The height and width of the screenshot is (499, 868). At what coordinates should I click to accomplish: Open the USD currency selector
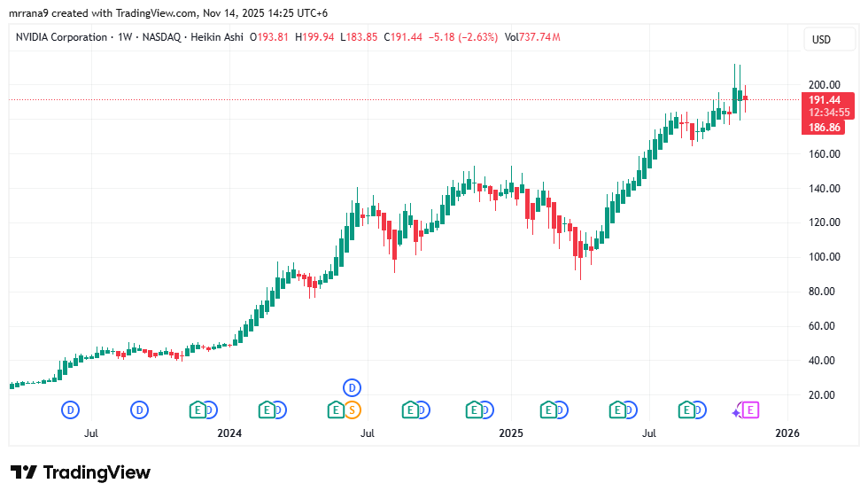821,39
